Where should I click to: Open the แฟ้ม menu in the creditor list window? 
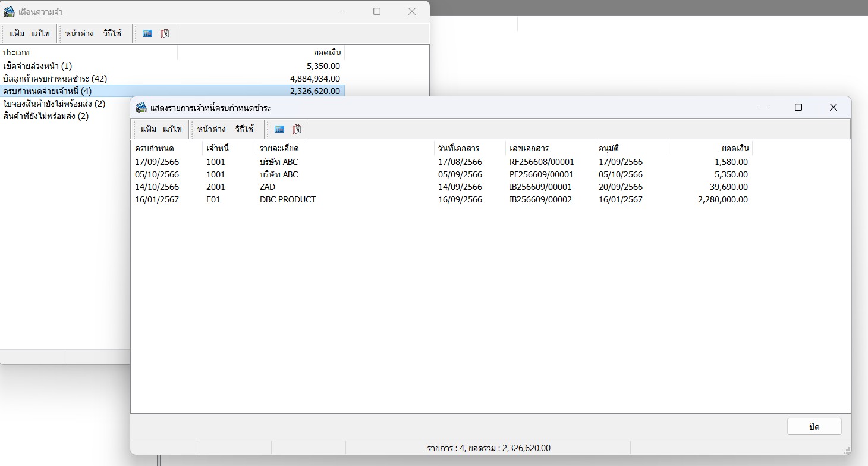pyautogui.click(x=149, y=129)
